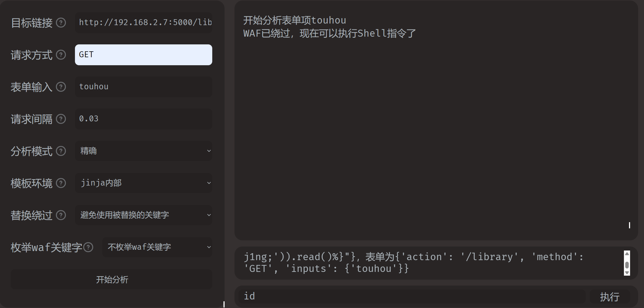Click the touhou form input field

(143, 87)
